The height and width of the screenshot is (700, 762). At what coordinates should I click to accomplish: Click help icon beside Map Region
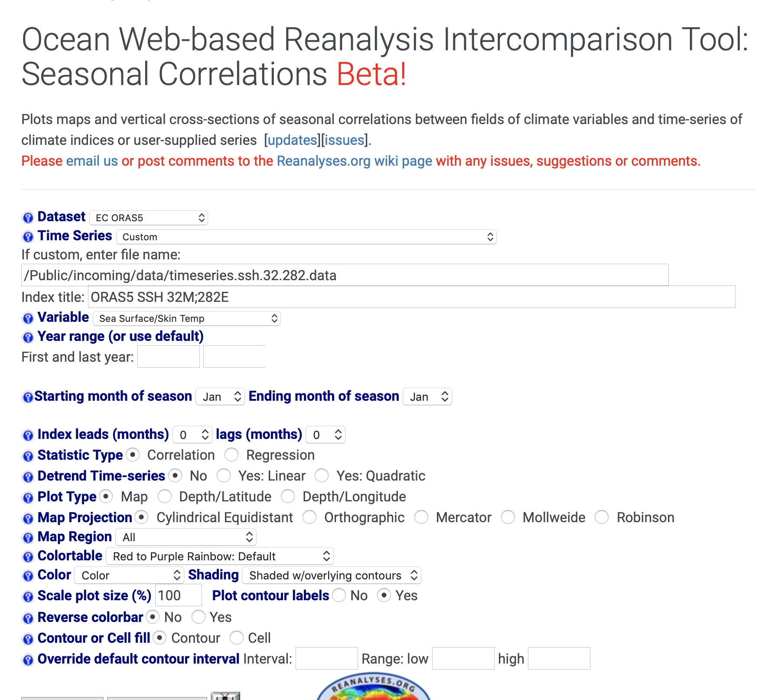[x=28, y=537]
